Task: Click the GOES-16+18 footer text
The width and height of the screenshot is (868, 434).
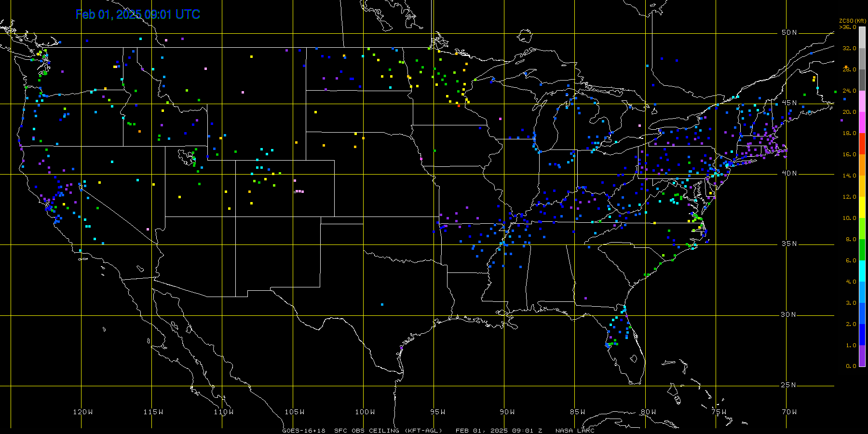Action: coord(304,431)
